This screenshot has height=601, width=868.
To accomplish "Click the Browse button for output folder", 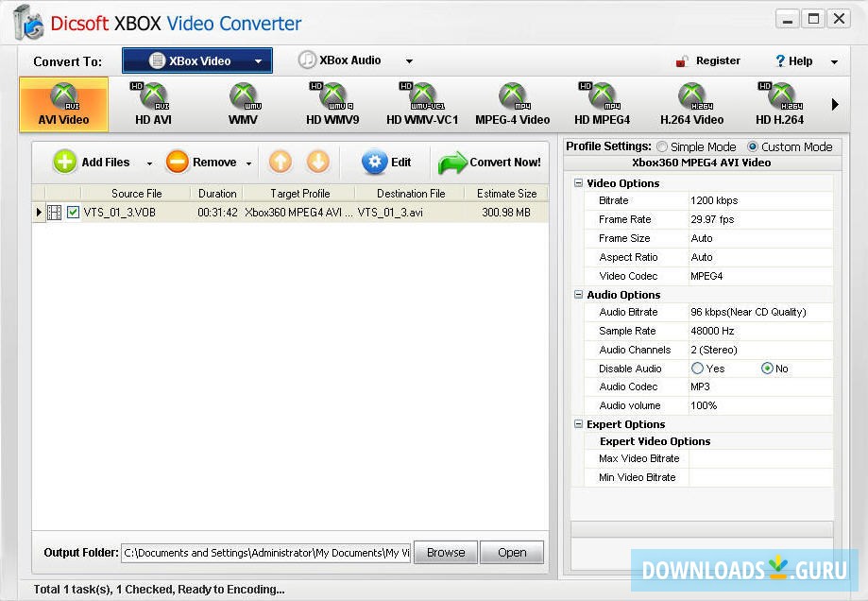I will coord(446,552).
